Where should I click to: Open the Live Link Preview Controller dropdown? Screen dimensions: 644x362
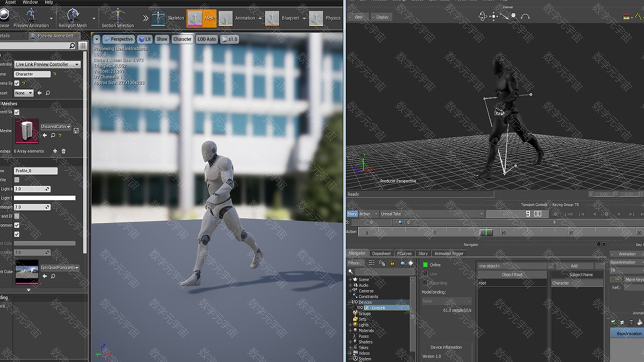47,64
